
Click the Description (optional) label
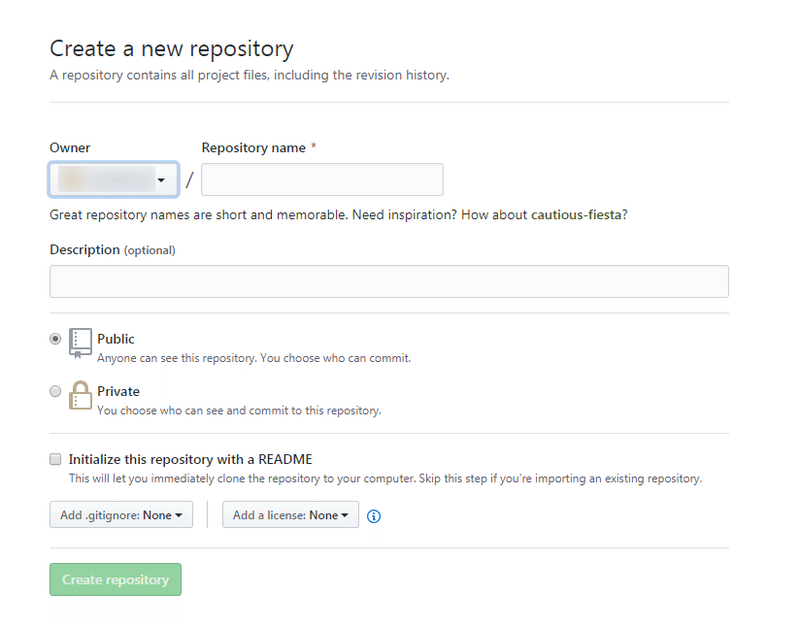pos(112,250)
